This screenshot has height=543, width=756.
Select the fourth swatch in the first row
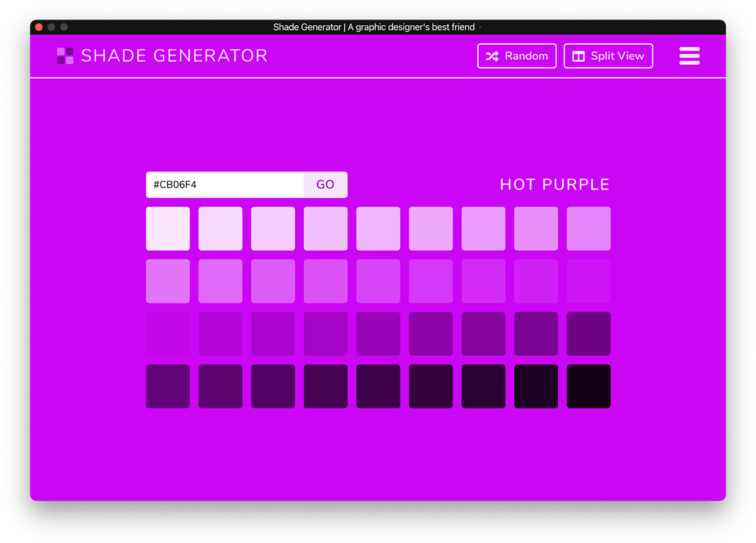tap(326, 229)
